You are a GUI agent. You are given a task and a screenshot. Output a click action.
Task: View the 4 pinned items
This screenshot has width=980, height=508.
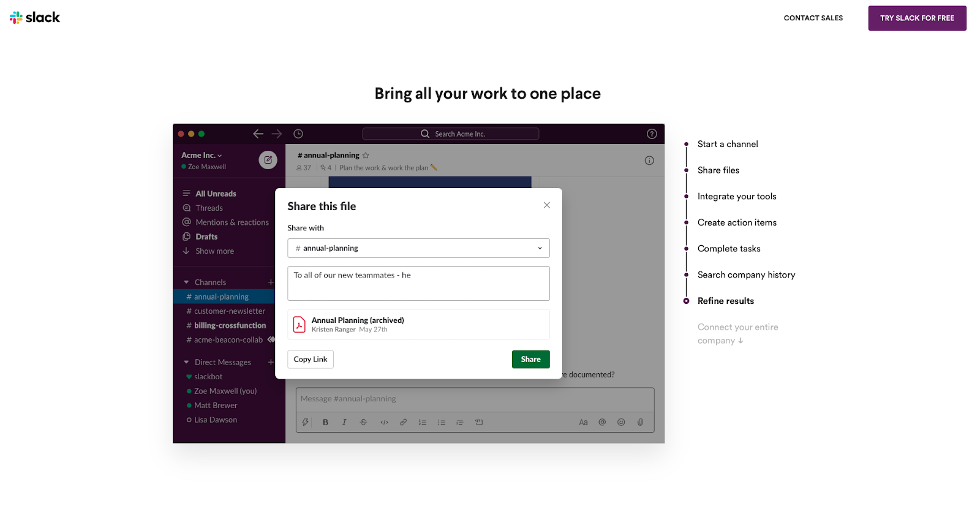[326, 168]
